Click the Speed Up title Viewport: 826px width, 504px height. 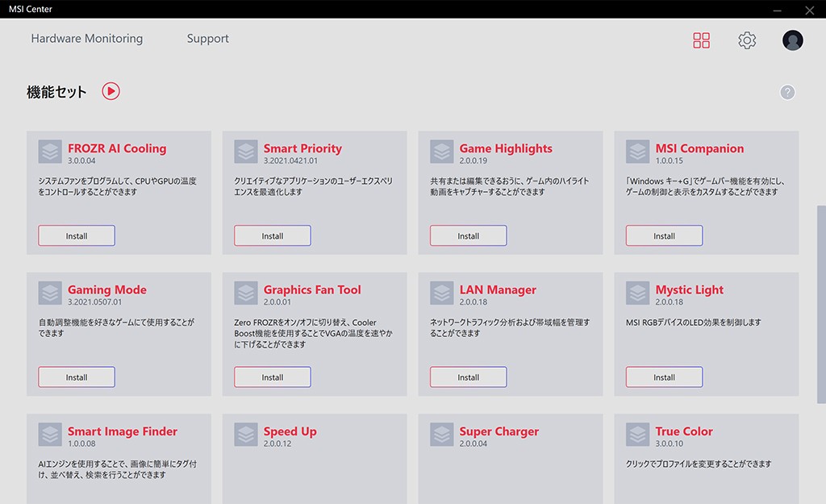point(290,431)
